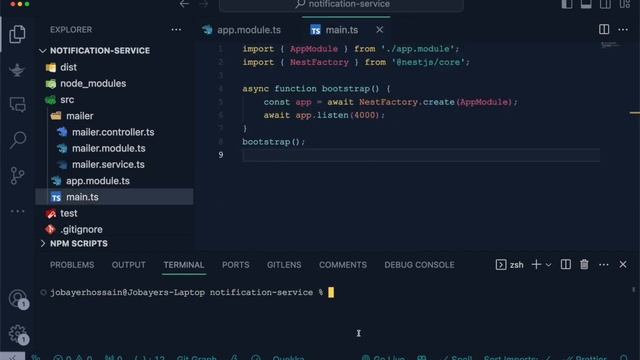The width and height of the screenshot is (640, 360).
Task: Toggle the secondary side bar layout icon
Action: pos(605,4)
